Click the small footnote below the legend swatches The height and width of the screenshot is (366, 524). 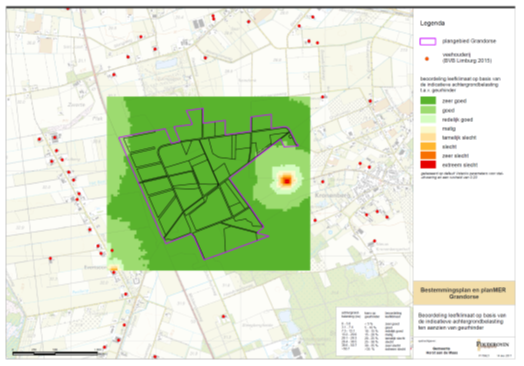click(462, 175)
